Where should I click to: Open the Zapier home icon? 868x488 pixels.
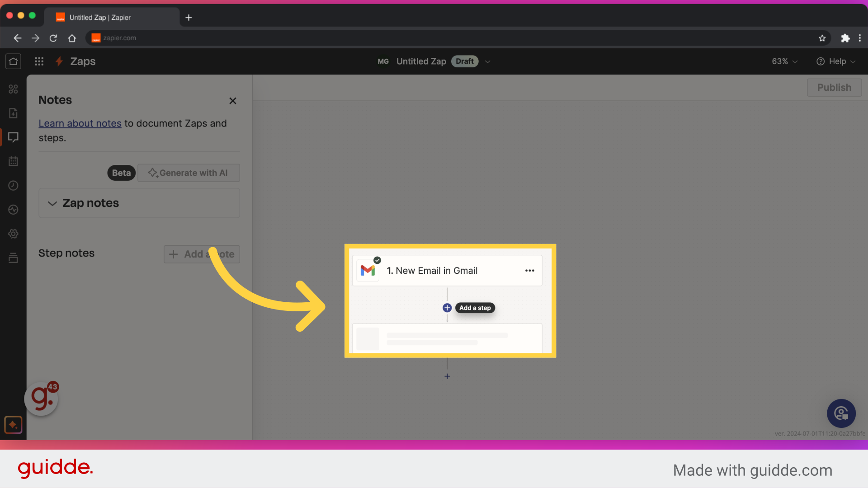pos(13,61)
